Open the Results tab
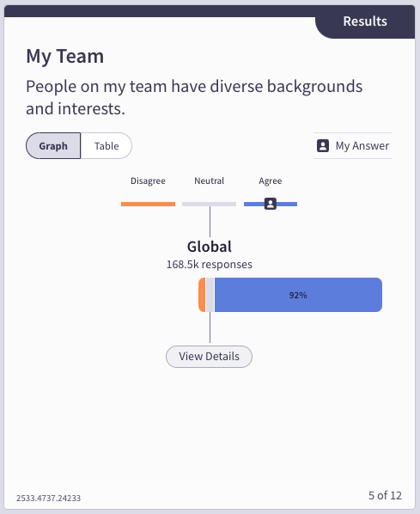The height and width of the screenshot is (514, 420). tap(365, 21)
